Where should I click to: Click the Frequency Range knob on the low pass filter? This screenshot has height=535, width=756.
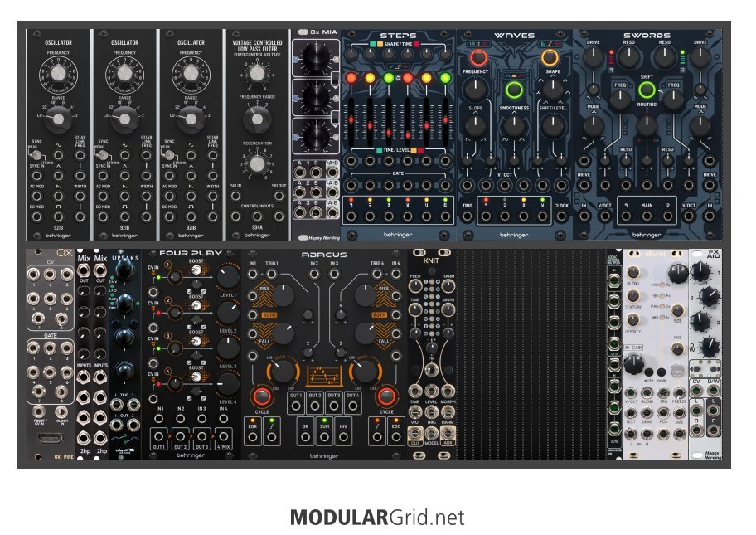[x=257, y=119]
